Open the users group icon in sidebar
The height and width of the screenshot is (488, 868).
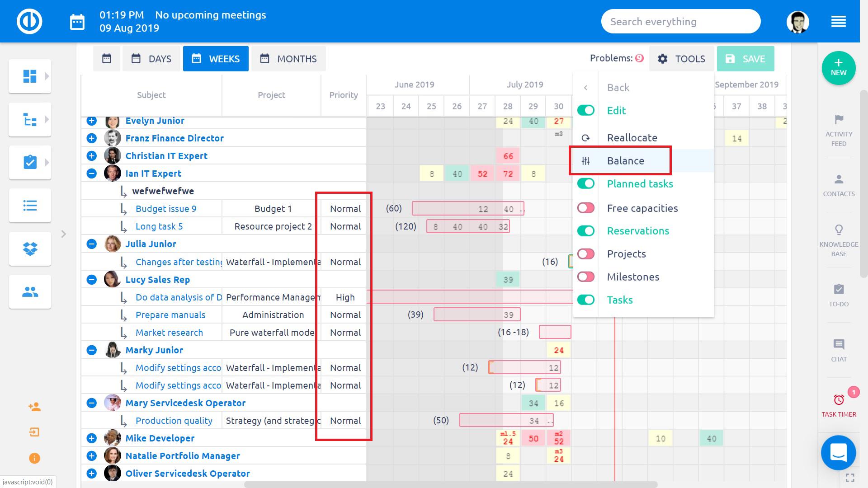pos(30,292)
